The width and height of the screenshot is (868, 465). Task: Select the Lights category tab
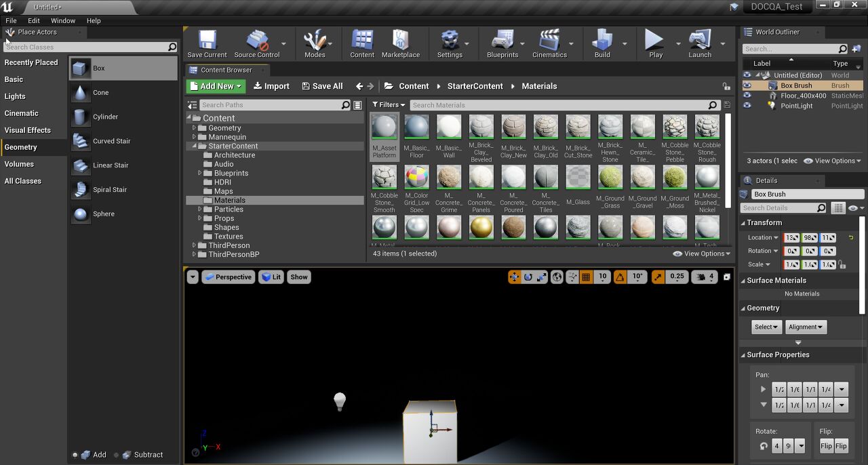15,96
